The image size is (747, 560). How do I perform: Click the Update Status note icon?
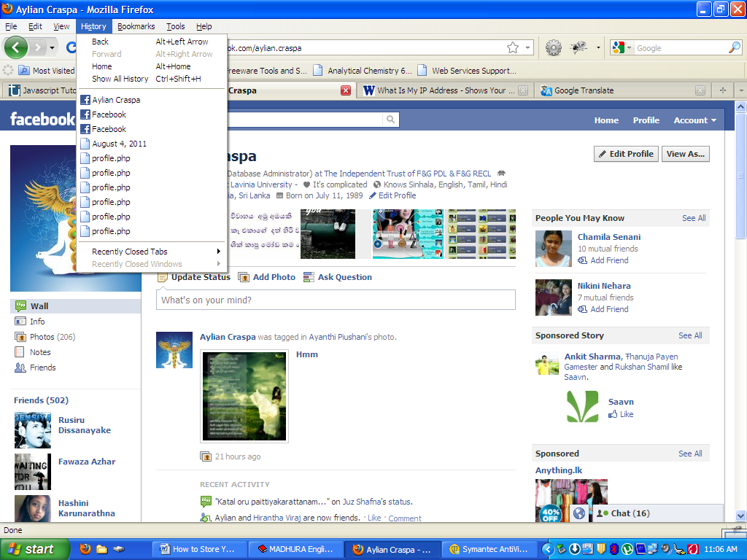163,277
